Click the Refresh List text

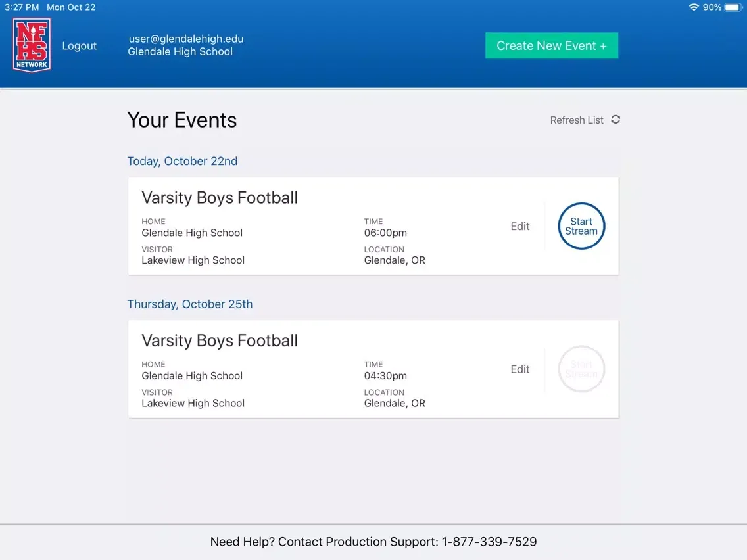(577, 120)
